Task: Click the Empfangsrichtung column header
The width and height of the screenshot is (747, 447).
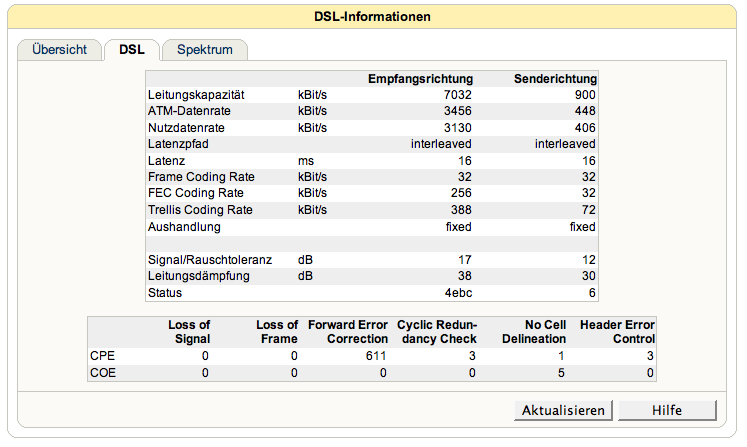Action: 420,78
